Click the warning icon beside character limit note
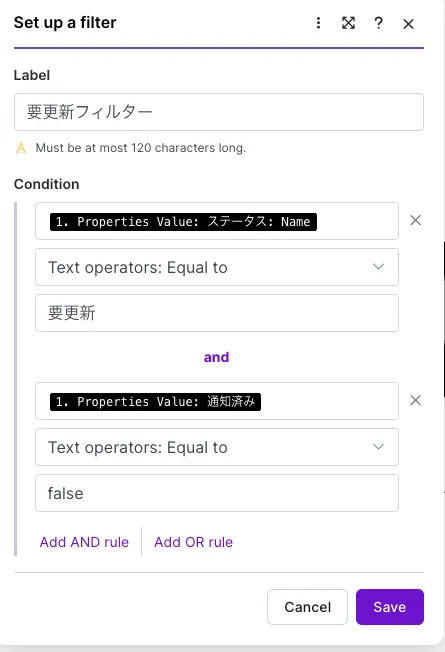 click(21, 148)
